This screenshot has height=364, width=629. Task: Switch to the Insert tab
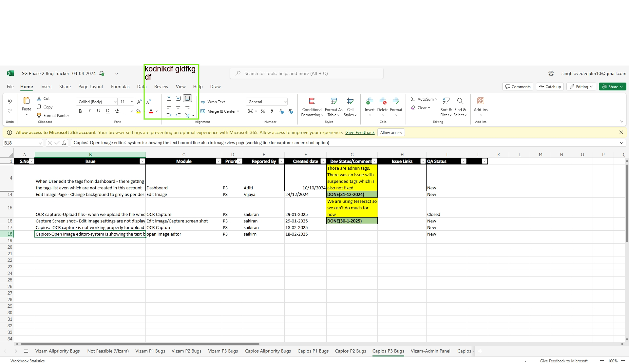point(46,86)
